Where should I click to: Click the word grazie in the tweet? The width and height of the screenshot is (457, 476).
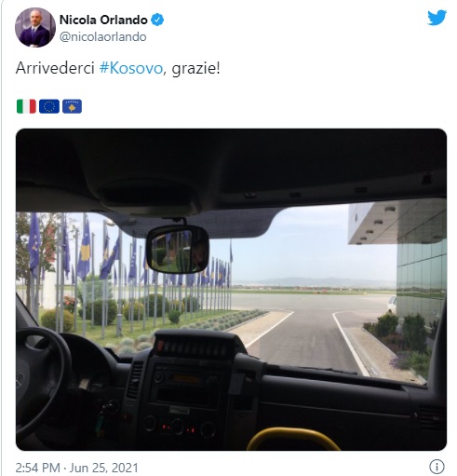(x=195, y=69)
